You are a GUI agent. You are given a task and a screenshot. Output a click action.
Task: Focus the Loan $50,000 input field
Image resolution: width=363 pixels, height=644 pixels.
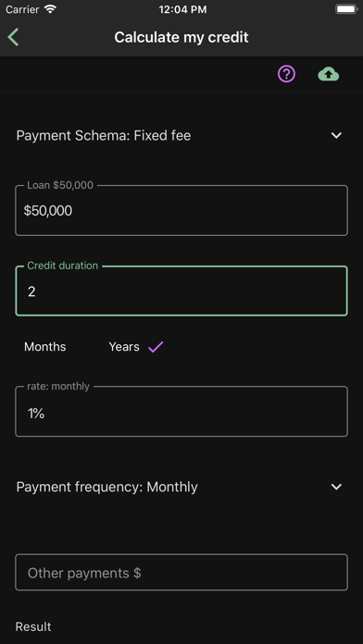coord(181,210)
